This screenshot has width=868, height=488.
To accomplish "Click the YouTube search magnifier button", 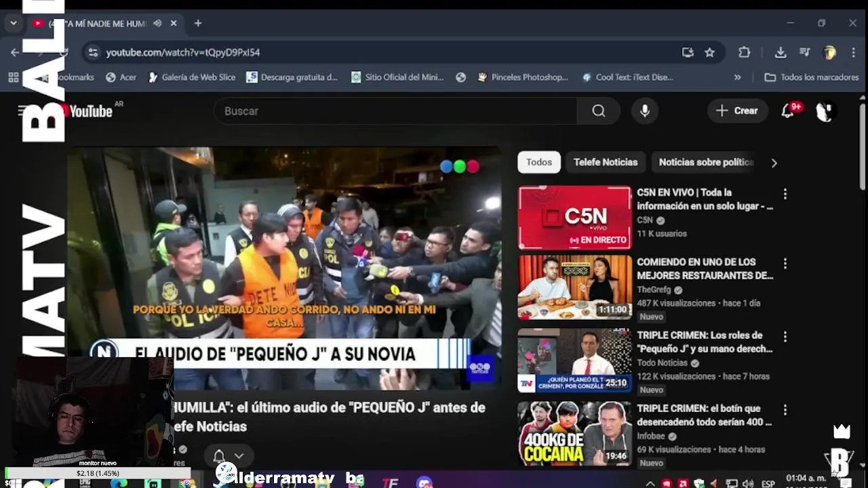I will (598, 111).
